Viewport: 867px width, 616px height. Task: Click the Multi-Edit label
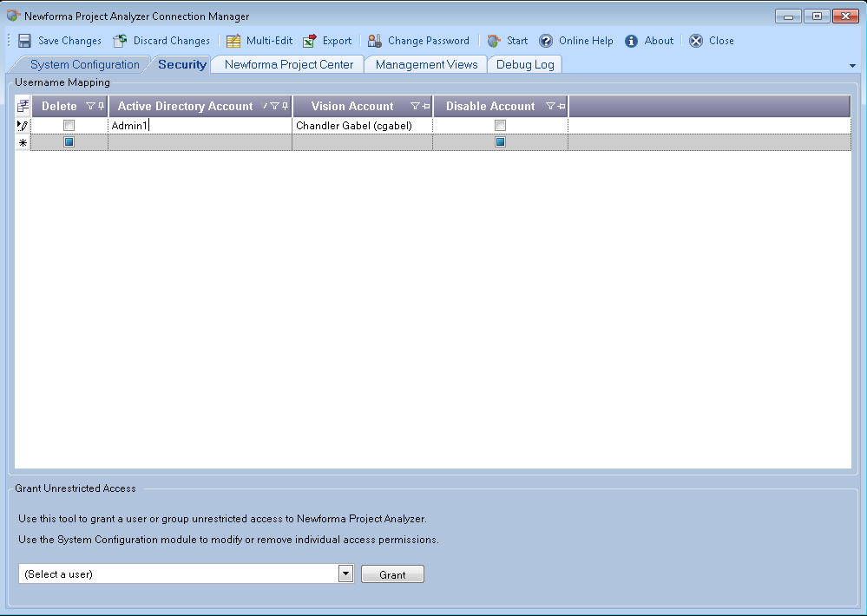coord(269,41)
